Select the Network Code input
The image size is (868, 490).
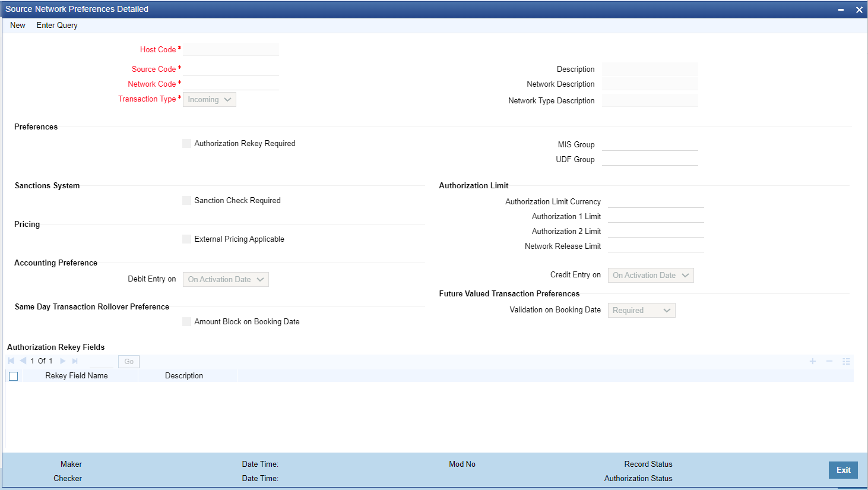coord(231,84)
